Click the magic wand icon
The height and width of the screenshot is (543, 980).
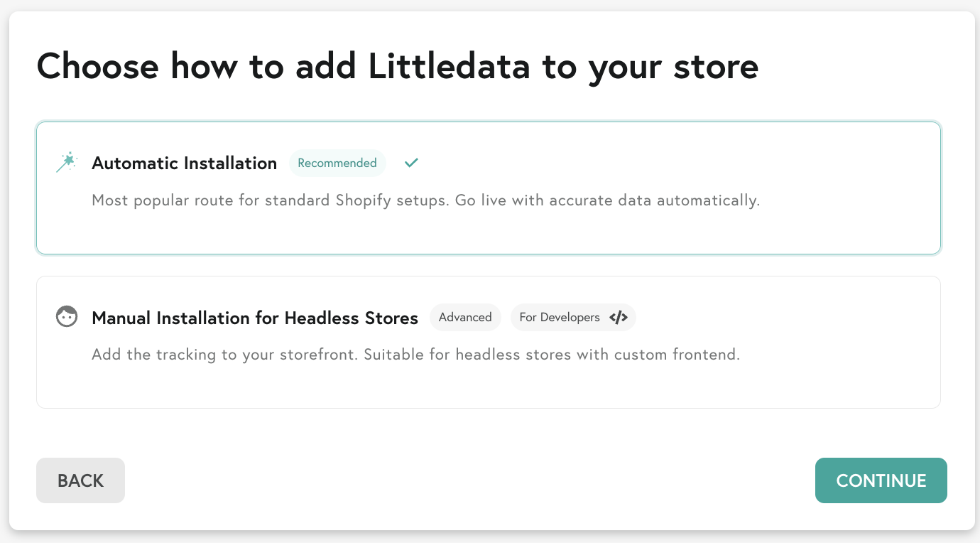(x=66, y=163)
